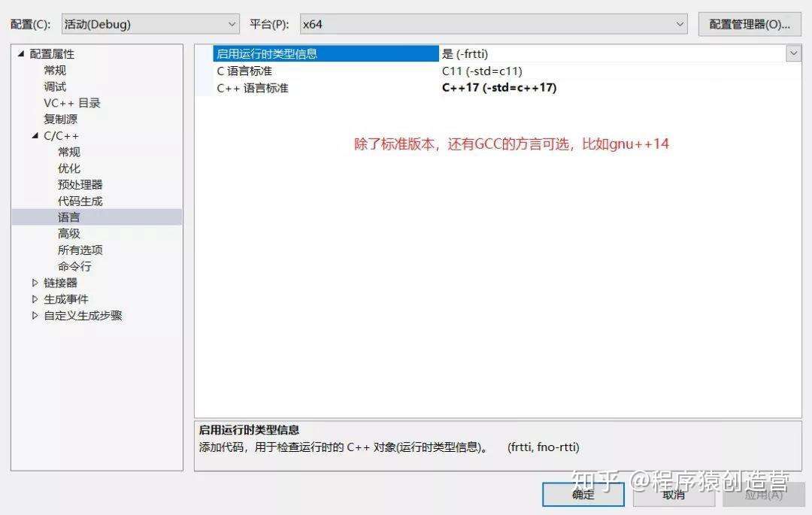This screenshot has height=515, width=812.
Task: Open dropdown arrow for 启用运行时类型信息 value
Action: click(793, 53)
